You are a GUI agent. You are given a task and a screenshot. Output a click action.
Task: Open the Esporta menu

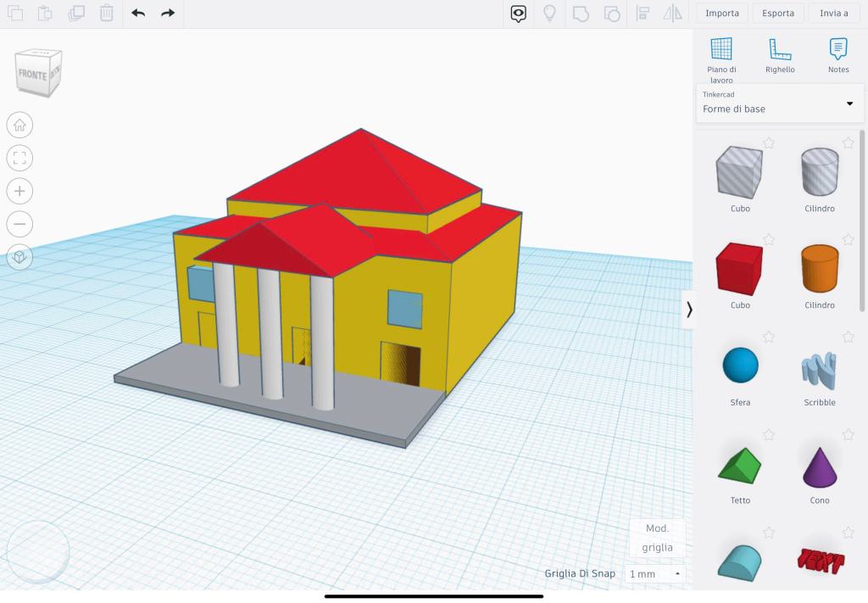778,13
